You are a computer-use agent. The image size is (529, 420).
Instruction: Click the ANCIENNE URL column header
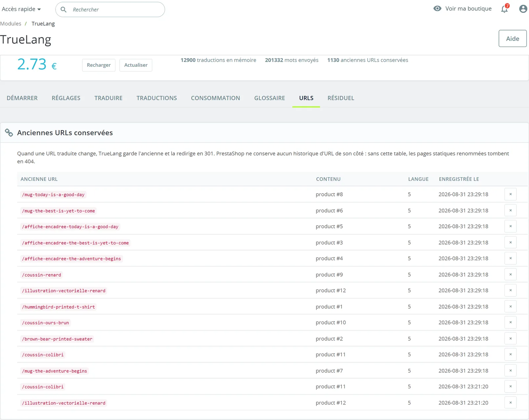point(39,179)
